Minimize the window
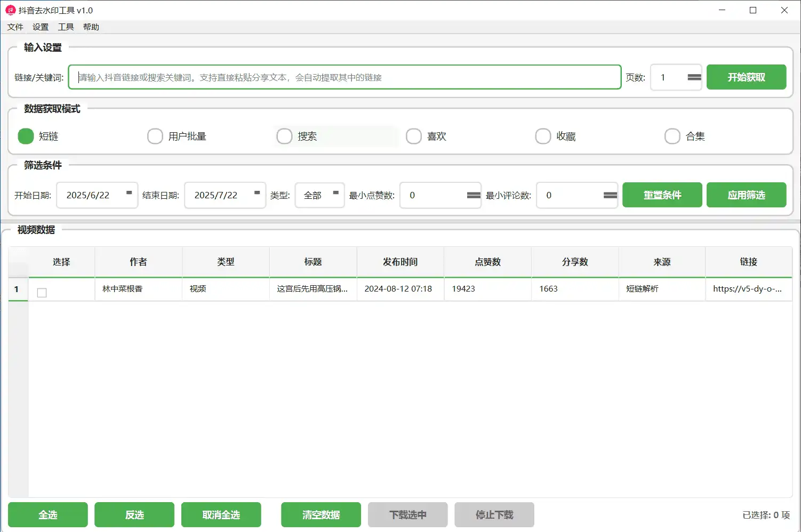 pos(722,10)
